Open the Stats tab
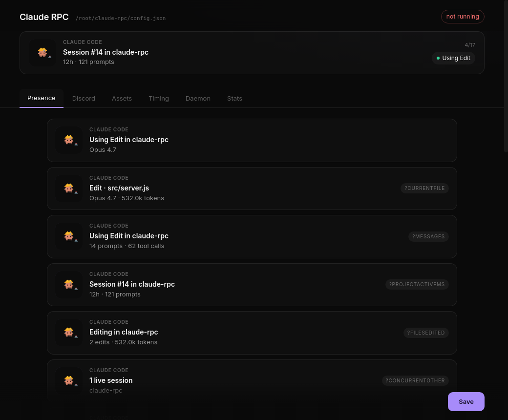 (x=234, y=99)
